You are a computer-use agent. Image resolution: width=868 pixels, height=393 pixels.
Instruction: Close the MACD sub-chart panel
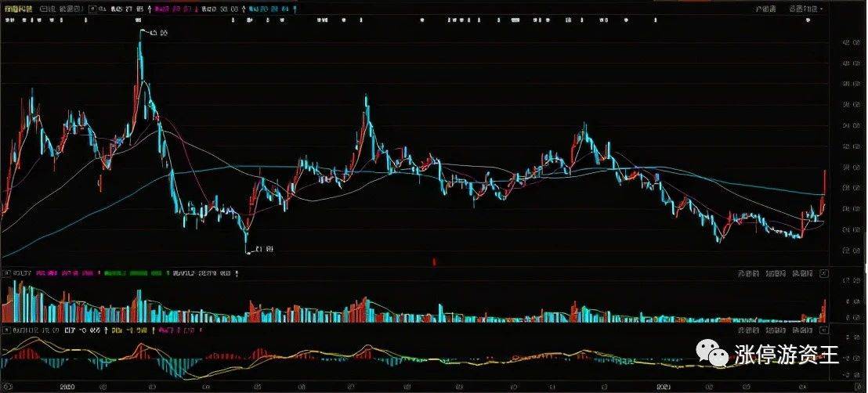click(824, 330)
